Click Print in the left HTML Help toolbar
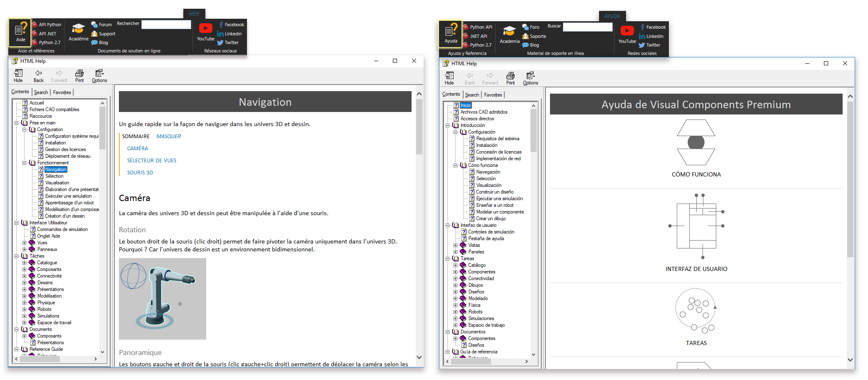868x380 pixels. [79, 76]
